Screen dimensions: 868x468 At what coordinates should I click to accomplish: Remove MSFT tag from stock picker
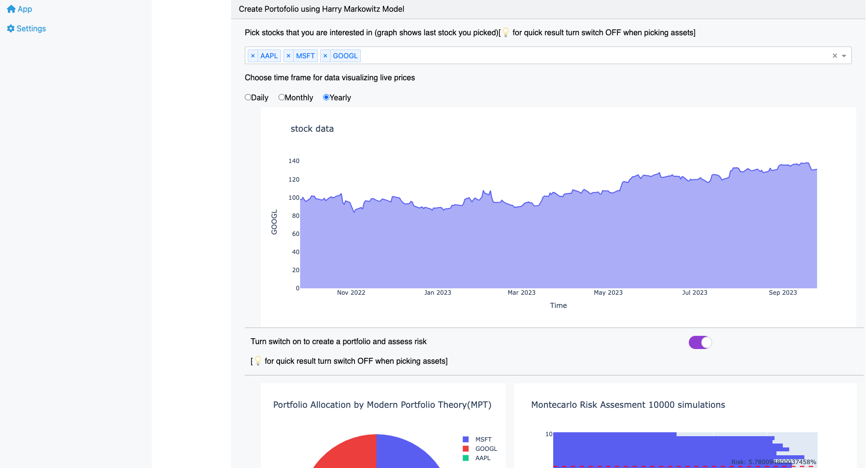[x=288, y=56]
